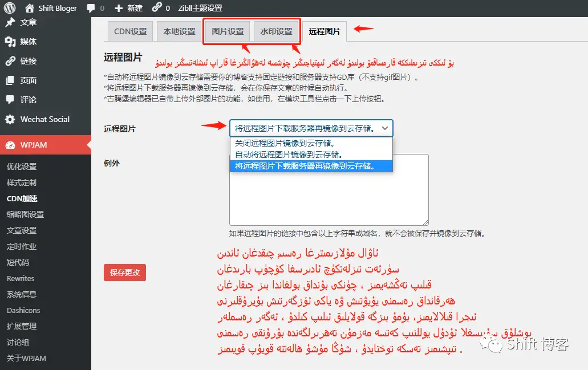
Task: Click the permalink icon showing 0
Action: coord(156,8)
